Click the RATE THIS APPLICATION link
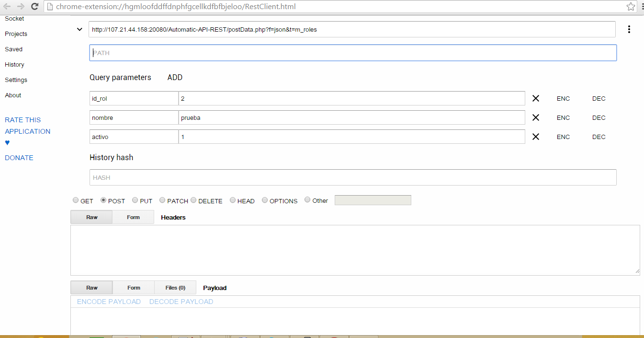The height and width of the screenshot is (338, 644). [27, 126]
